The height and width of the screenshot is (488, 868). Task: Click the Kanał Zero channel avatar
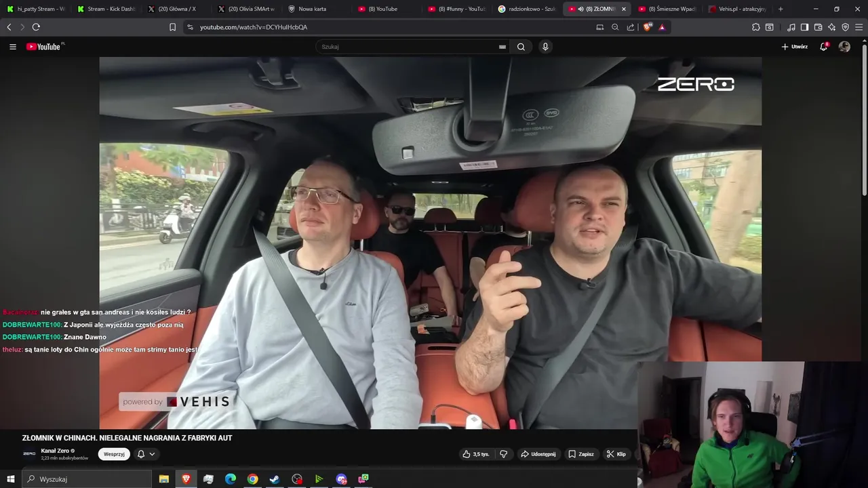point(29,454)
